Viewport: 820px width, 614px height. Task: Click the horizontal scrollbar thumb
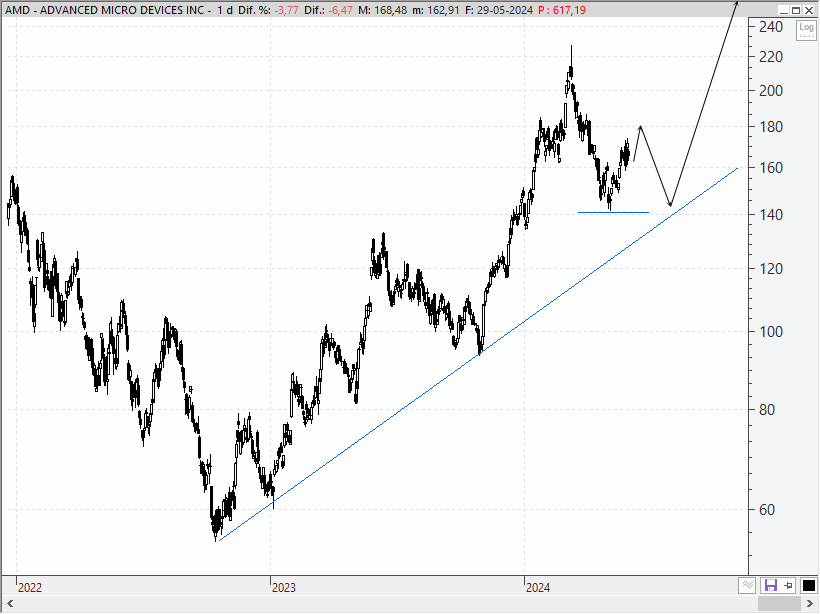tap(780, 605)
